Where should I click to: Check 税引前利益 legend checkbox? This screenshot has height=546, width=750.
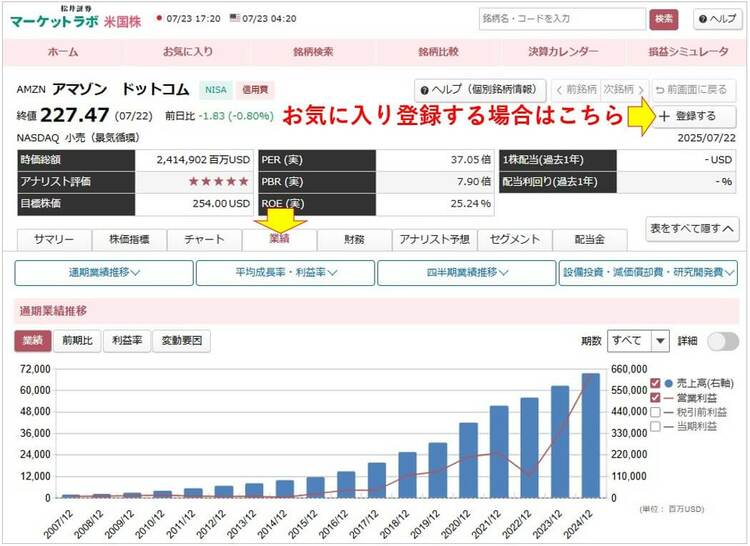point(655,412)
